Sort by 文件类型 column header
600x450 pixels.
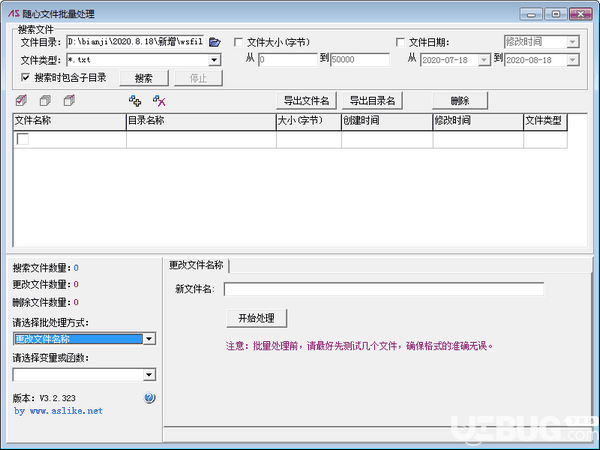coord(545,121)
